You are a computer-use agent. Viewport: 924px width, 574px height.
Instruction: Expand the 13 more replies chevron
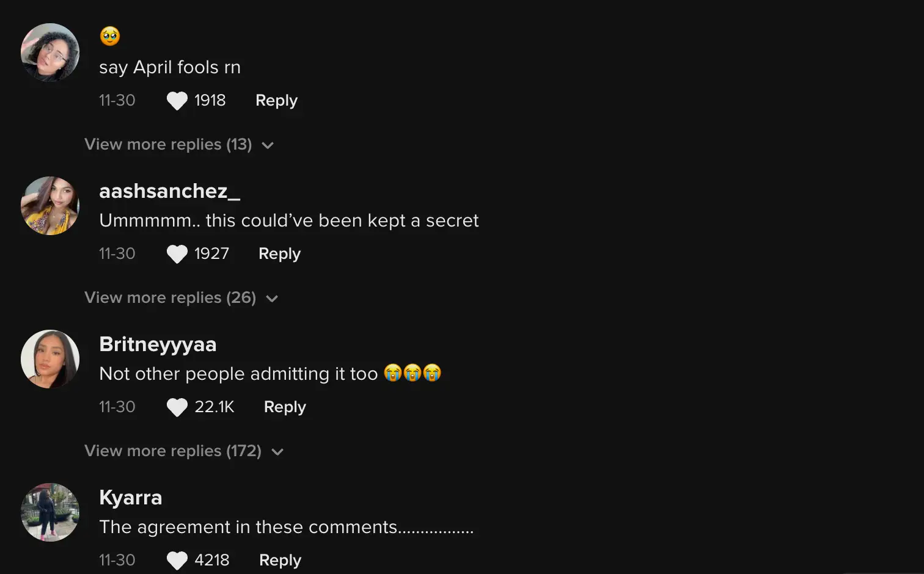pos(268,145)
